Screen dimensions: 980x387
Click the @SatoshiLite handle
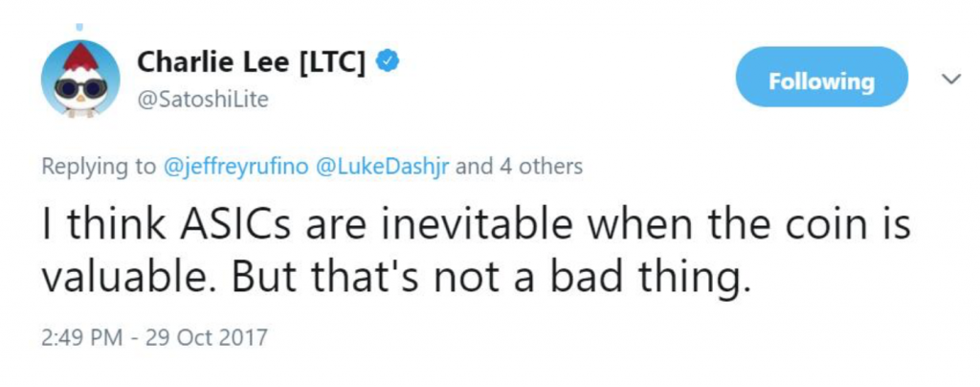(203, 100)
